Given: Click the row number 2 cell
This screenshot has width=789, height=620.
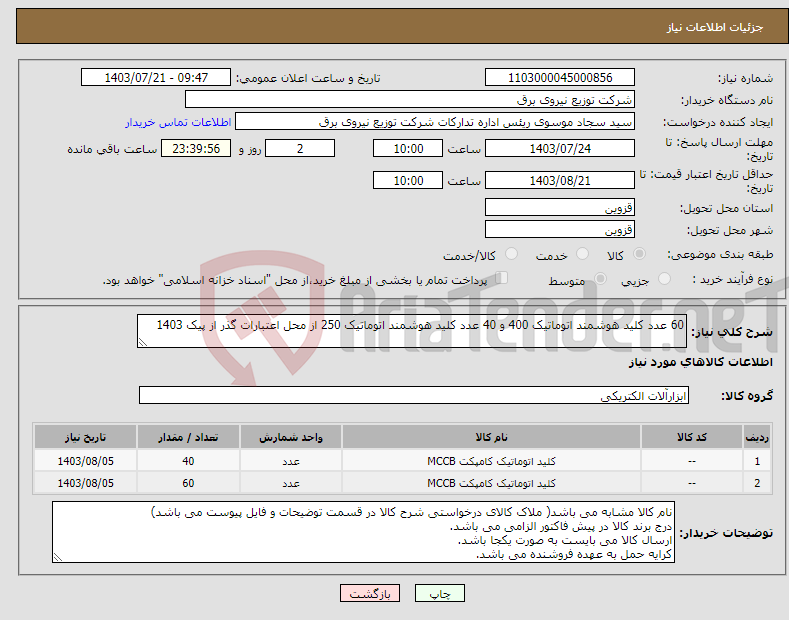Looking at the screenshot, I should click(757, 483).
